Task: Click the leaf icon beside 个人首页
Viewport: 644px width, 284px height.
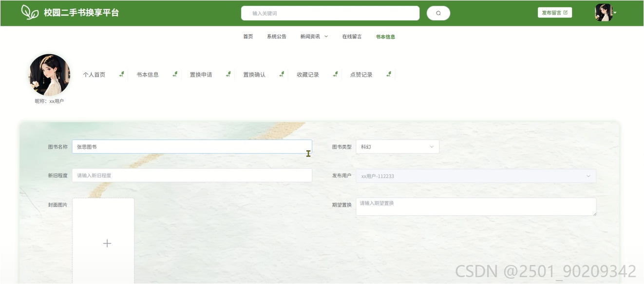Action: (x=121, y=74)
